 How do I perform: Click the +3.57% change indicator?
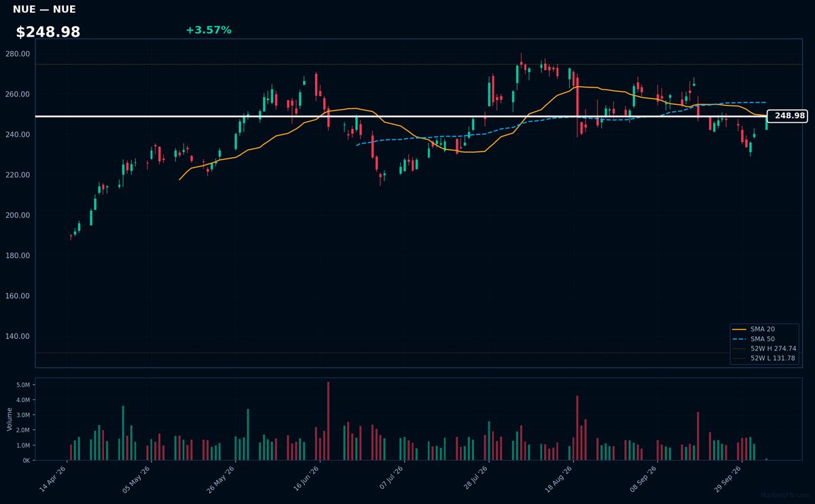[x=209, y=30]
